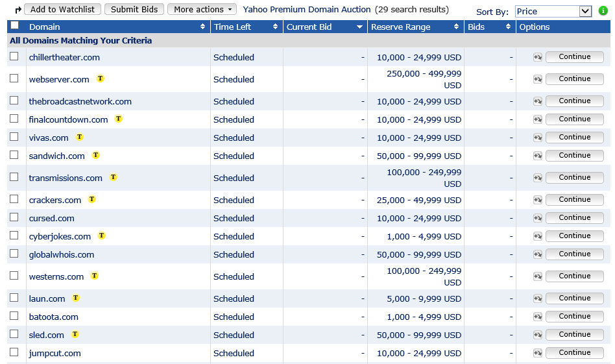Check the box for thebroadcastnetwork.com
This screenshot has width=615, height=364.
coord(14,100)
